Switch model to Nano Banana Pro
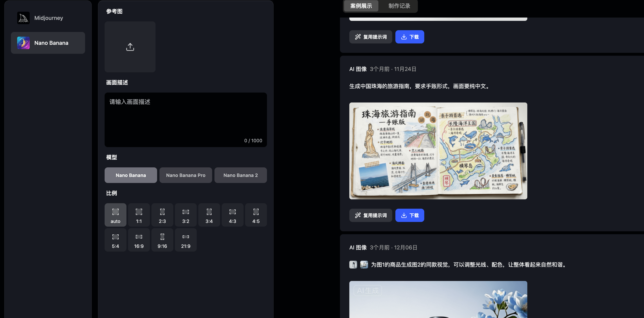 [x=186, y=175]
